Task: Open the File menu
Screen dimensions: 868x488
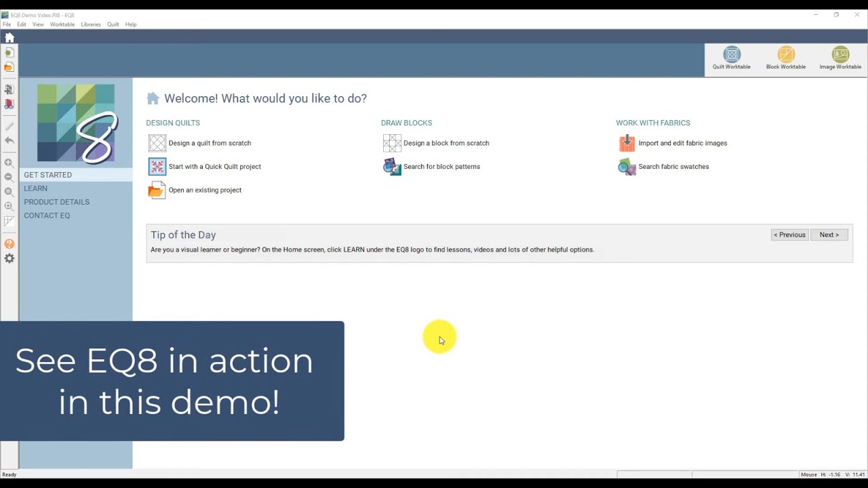Action: pos(7,24)
